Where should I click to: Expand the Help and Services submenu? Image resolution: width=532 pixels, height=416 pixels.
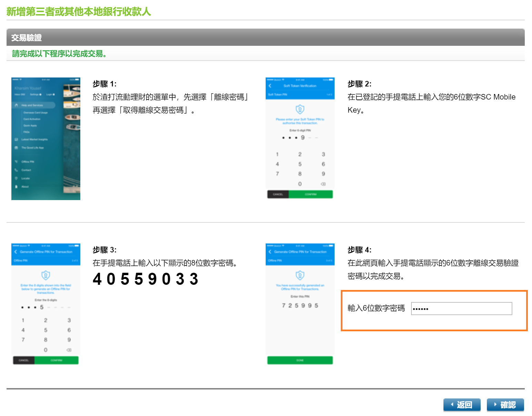[32, 105]
